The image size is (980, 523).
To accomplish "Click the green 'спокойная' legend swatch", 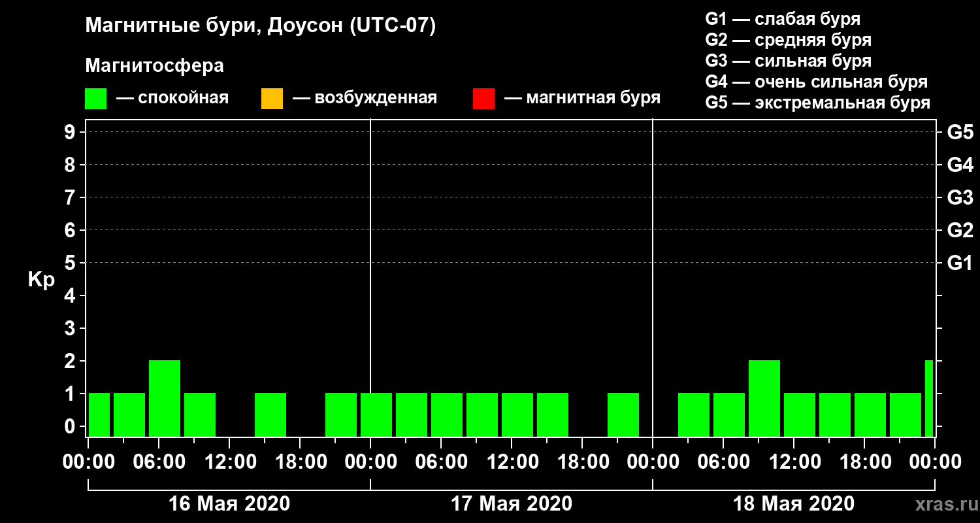I will (95, 99).
